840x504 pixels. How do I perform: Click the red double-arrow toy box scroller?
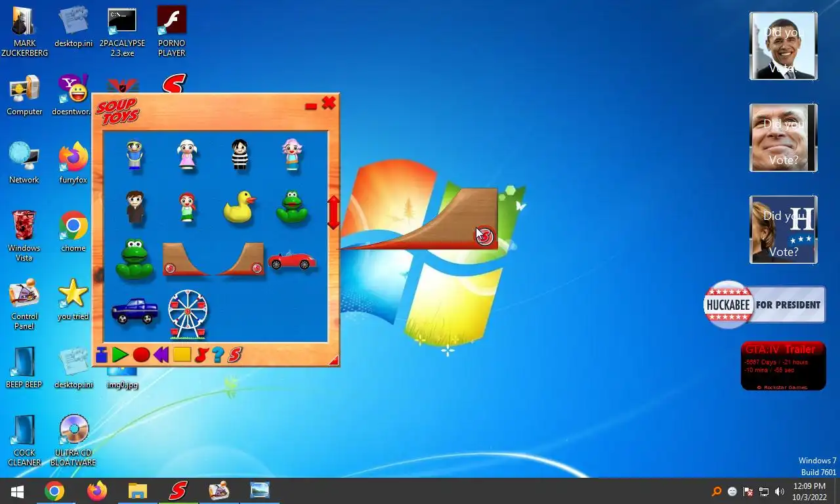[333, 212]
